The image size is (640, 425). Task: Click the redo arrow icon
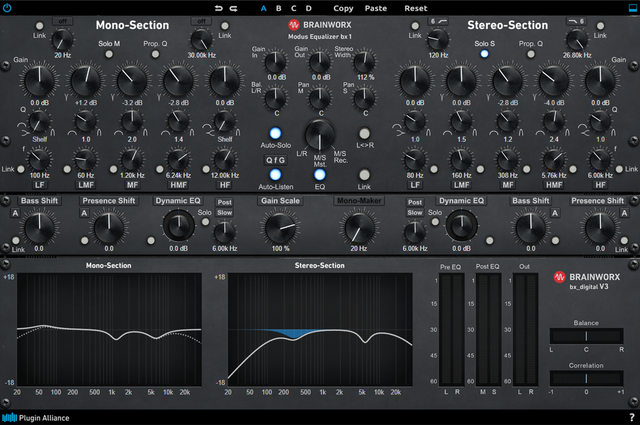tap(233, 8)
